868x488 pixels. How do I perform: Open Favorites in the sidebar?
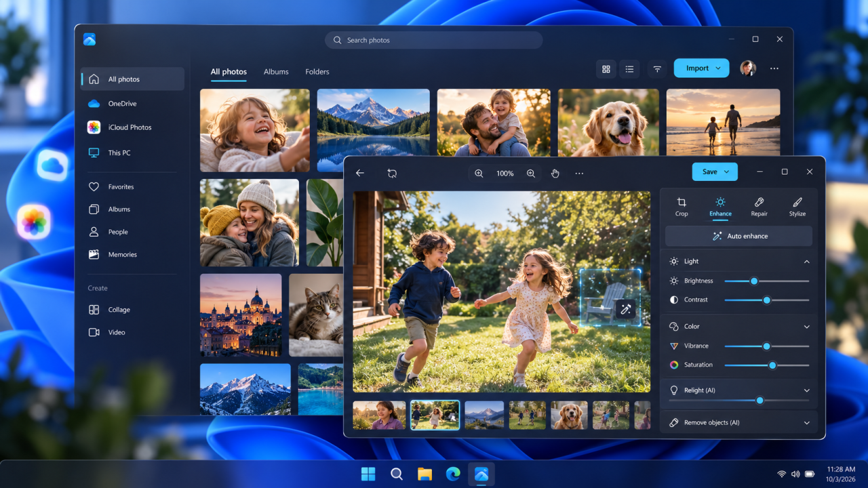[x=133, y=187]
